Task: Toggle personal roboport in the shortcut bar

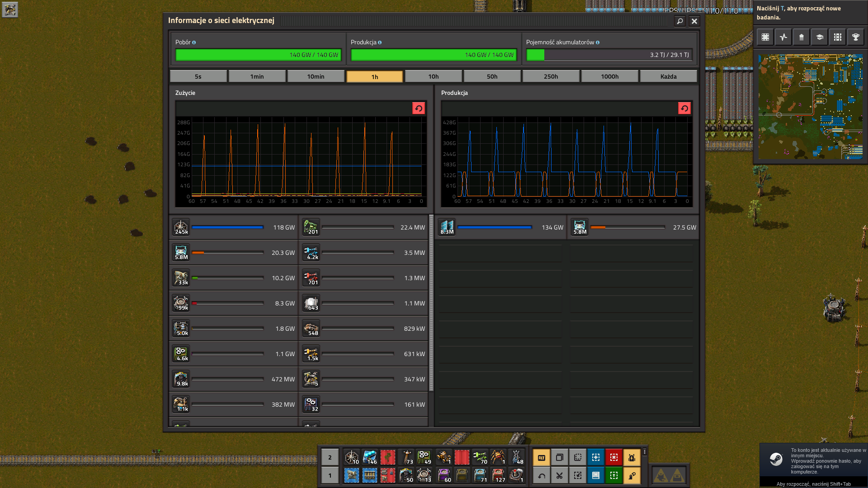Action: pyautogui.click(x=632, y=457)
